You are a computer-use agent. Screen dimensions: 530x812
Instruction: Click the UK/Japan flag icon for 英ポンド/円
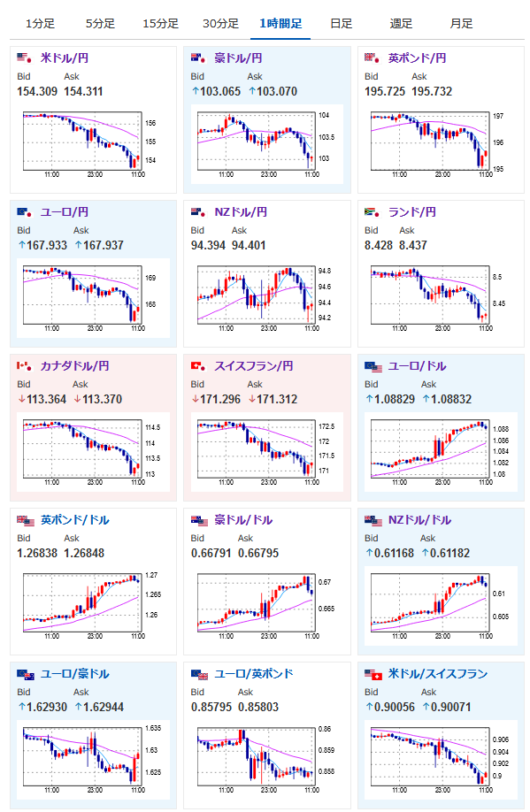[x=372, y=58]
